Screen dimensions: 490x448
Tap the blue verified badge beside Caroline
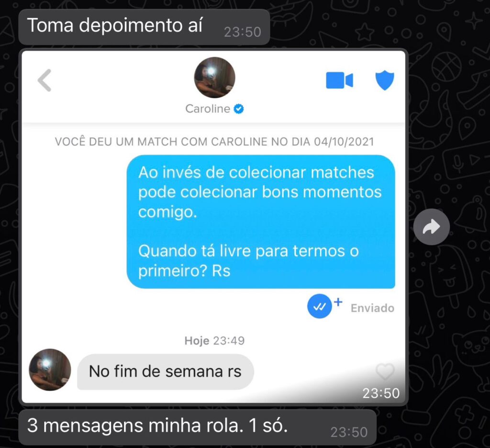(239, 109)
